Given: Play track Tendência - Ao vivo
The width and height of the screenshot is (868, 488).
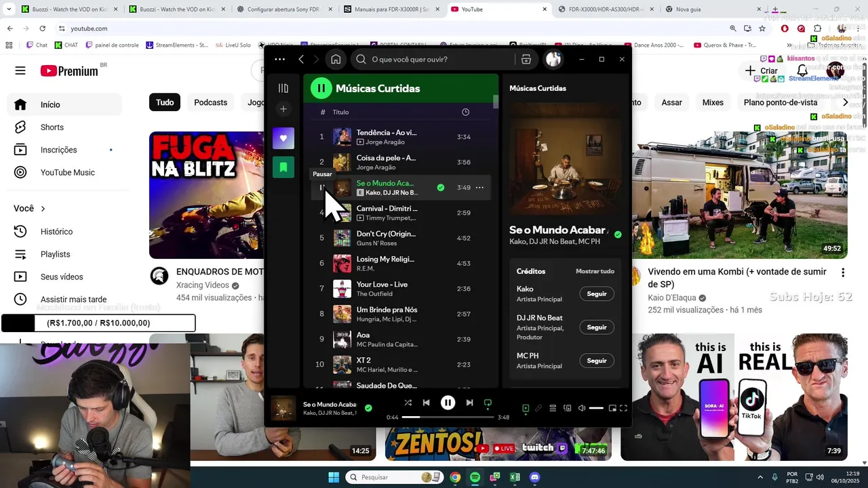Looking at the screenshot, I should (400, 137).
